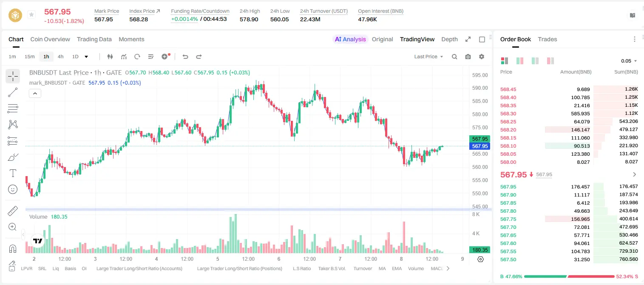Select the 15m timeframe
Screen dimensions: 644x285
tap(29, 57)
